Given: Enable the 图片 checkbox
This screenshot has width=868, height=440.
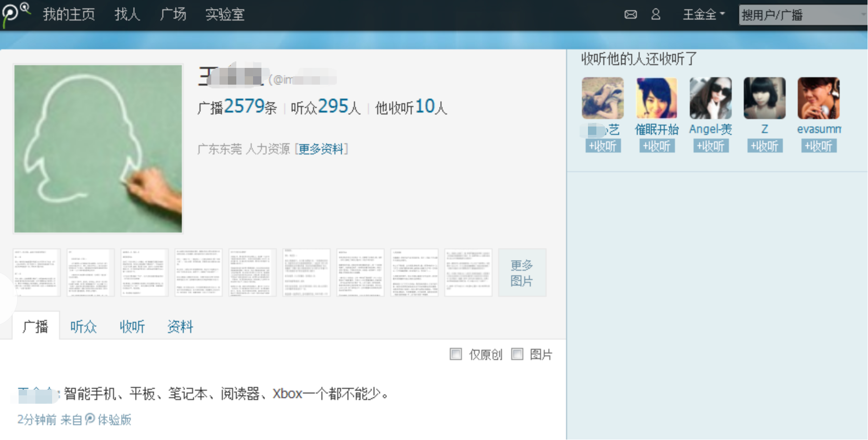Looking at the screenshot, I should pyautogui.click(x=517, y=354).
